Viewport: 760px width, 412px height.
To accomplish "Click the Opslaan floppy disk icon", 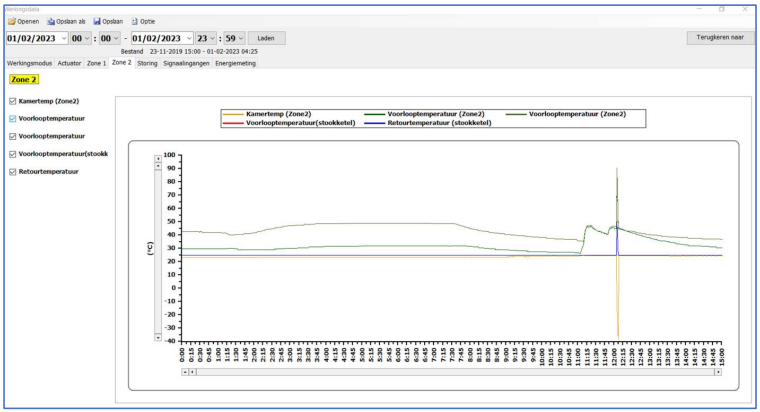I will 96,21.
